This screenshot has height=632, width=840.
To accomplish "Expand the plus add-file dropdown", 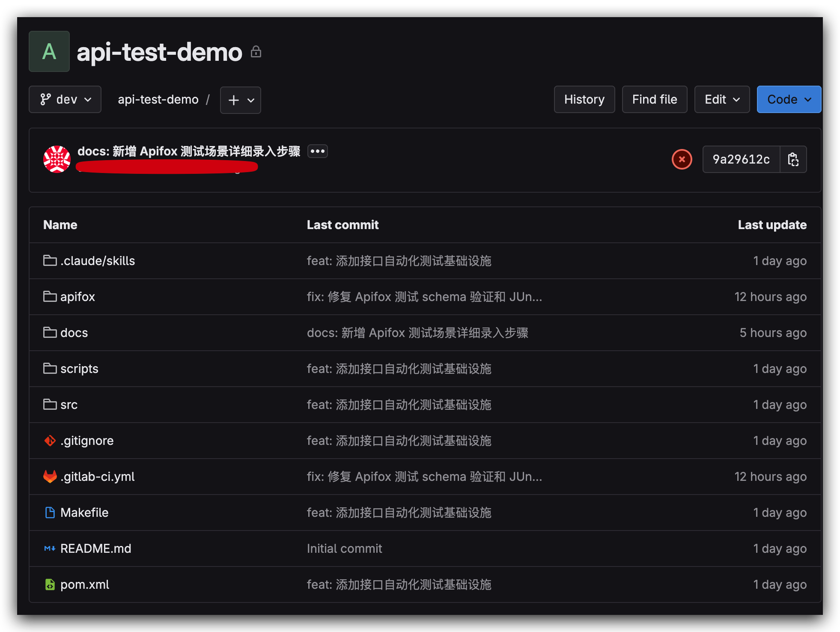I will 241,100.
